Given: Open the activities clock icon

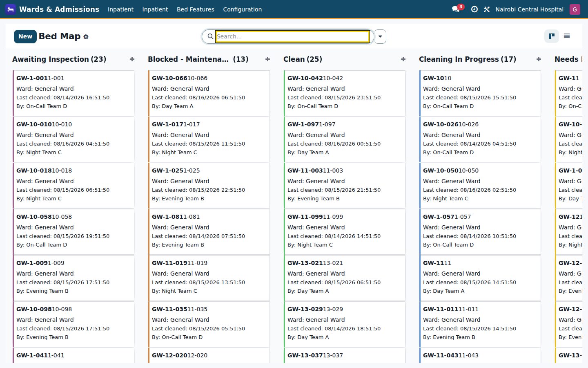Looking at the screenshot, I should [474, 9].
